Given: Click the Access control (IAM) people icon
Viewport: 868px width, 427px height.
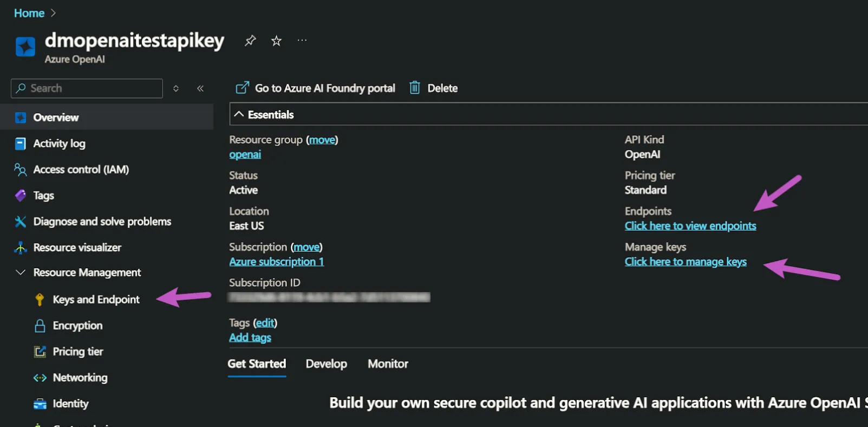Looking at the screenshot, I should [x=21, y=170].
